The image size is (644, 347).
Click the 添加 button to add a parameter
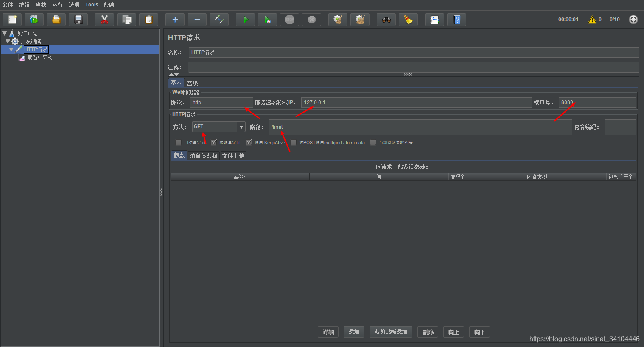(354, 332)
